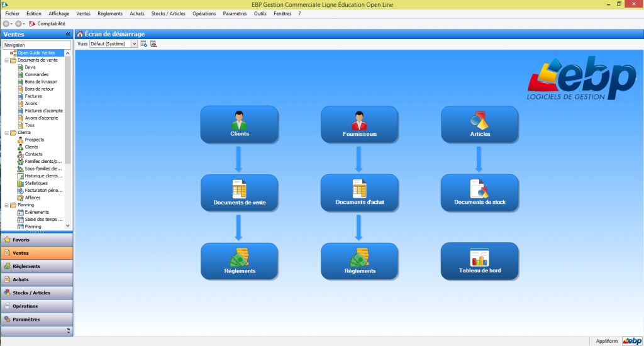
Task: Open the Affichage menu
Action: (x=58, y=14)
